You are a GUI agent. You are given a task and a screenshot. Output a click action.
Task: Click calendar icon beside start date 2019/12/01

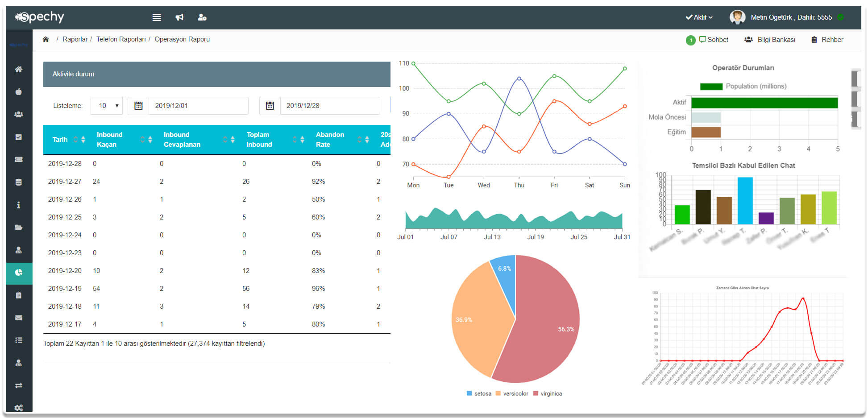point(138,106)
